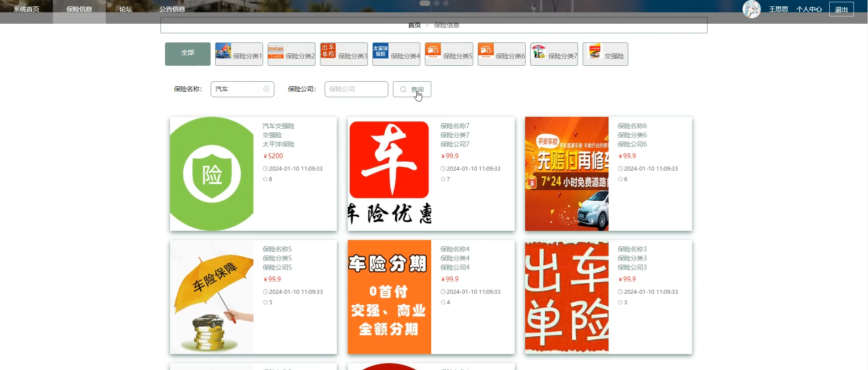This screenshot has height=370, width=868.
Task: Click the 保险名称6 title
Action: [632, 126]
